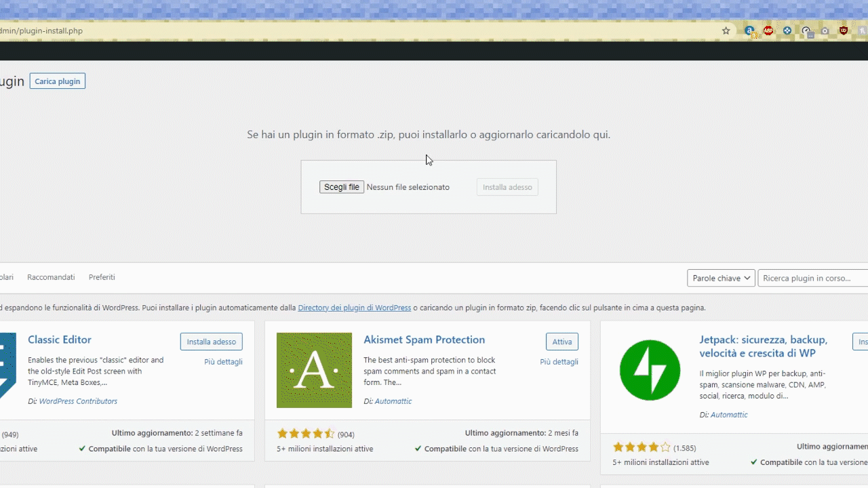This screenshot has height=488, width=868.
Task: Open the camera screenshot extension icon
Action: pyautogui.click(x=825, y=30)
